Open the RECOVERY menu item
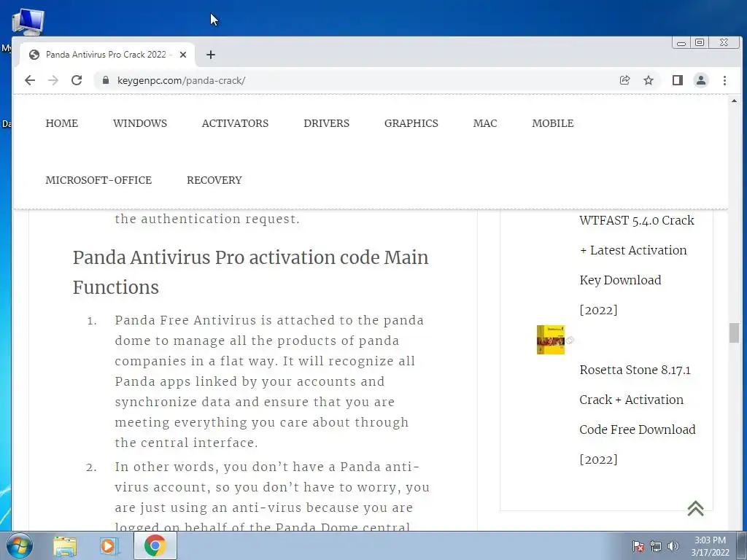 [214, 181]
